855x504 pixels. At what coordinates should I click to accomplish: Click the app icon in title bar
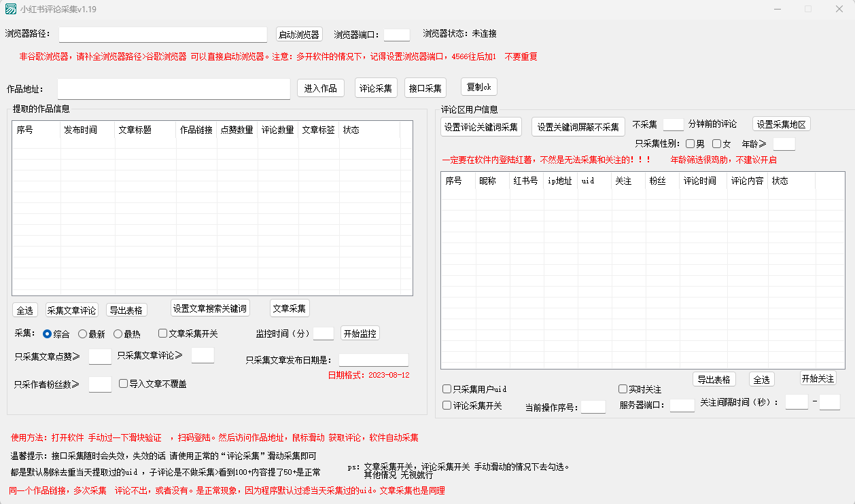[11, 10]
